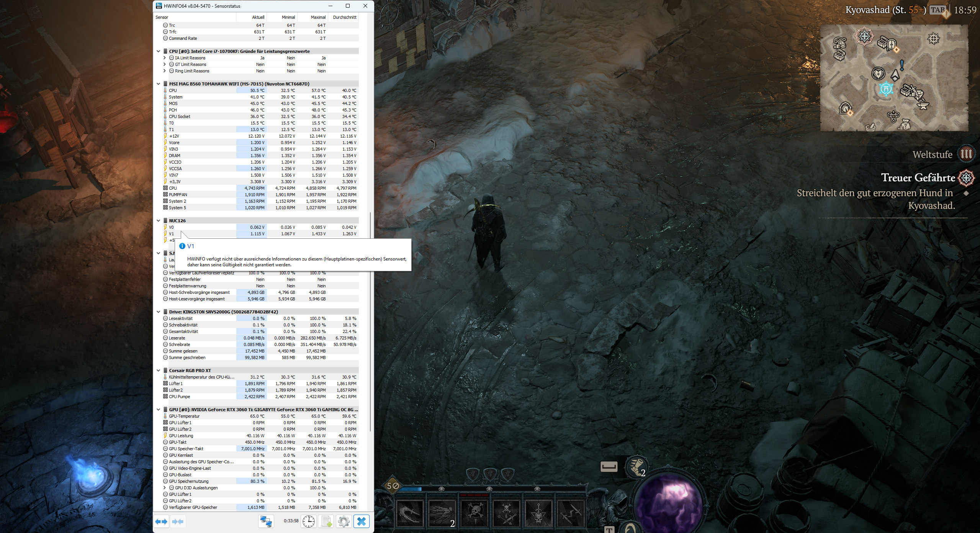This screenshot has height=533, width=980.
Task: Click the sensor list vertical scrollbar
Action: tap(370, 322)
